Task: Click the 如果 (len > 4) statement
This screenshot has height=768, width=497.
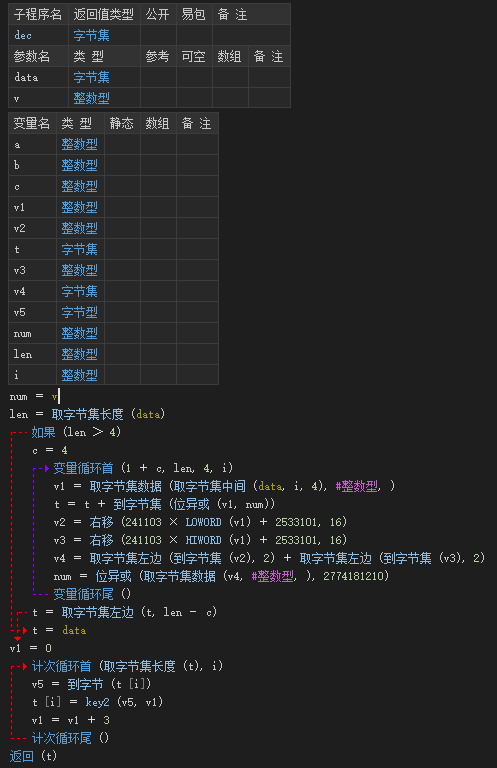Action: [x=76, y=432]
